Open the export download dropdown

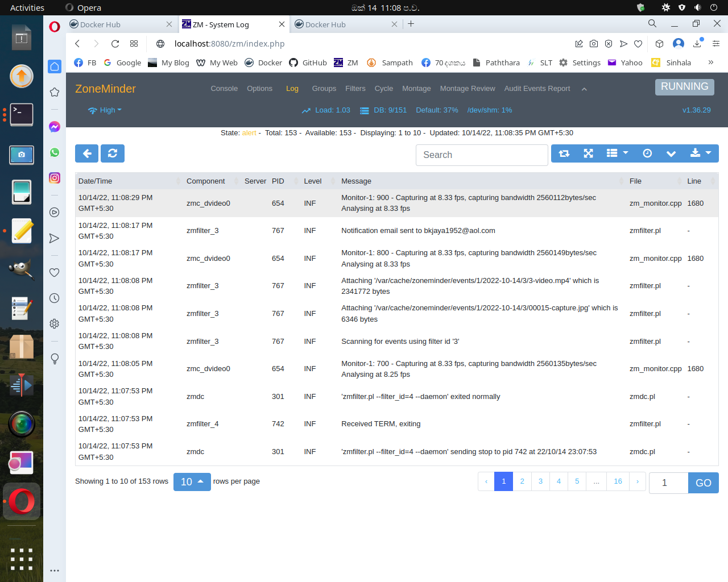(701, 153)
